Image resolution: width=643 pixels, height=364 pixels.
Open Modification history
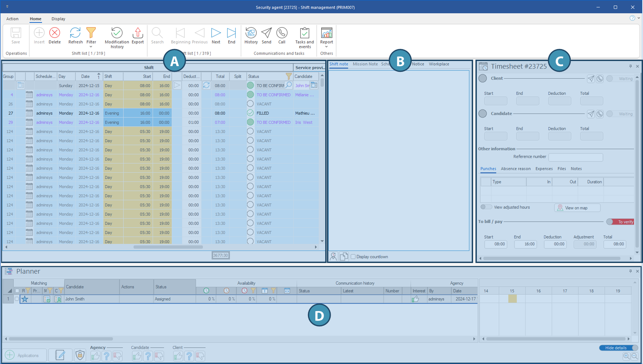117,33
